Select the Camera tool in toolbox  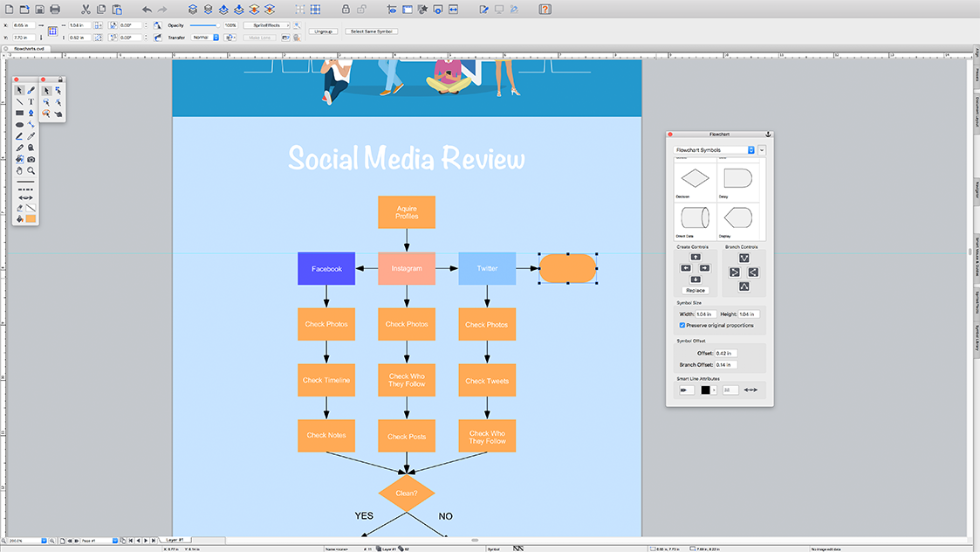coord(31,159)
